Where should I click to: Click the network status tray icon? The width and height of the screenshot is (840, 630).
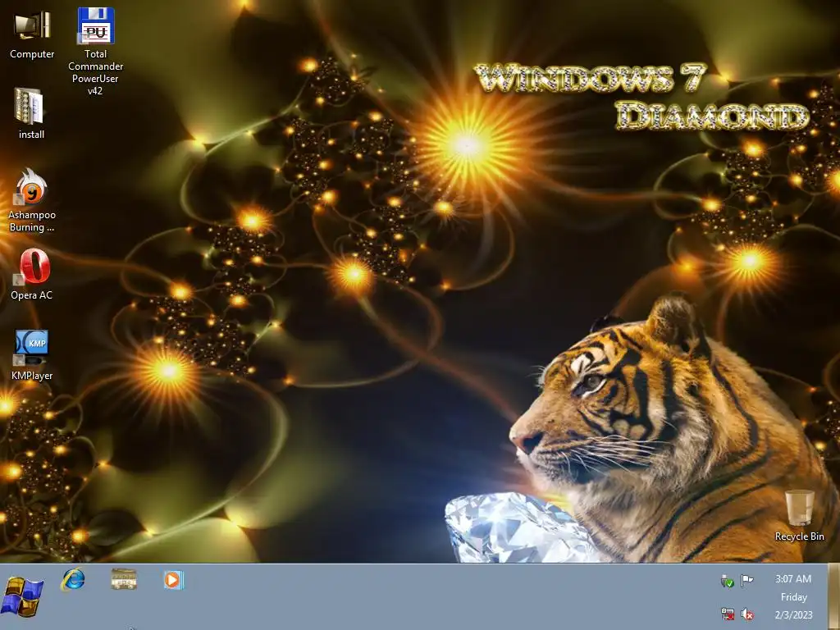[727, 614]
